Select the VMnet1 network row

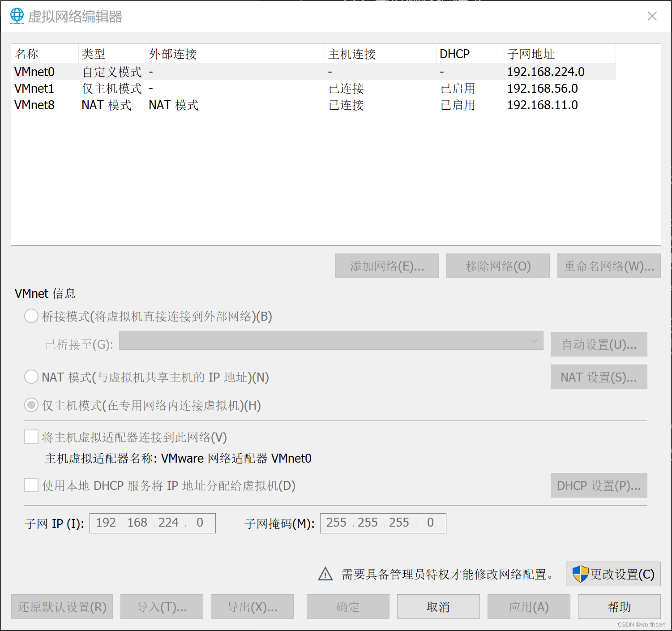tap(314, 88)
